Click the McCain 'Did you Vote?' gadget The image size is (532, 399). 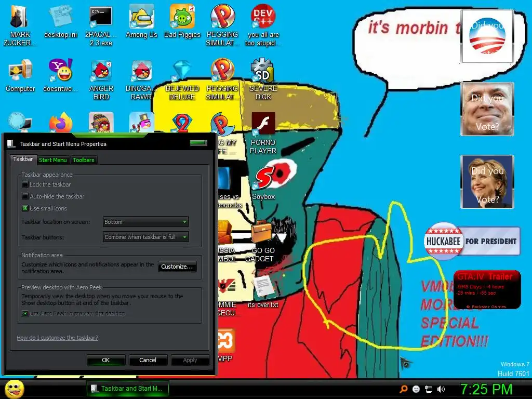click(x=487, y=109)
